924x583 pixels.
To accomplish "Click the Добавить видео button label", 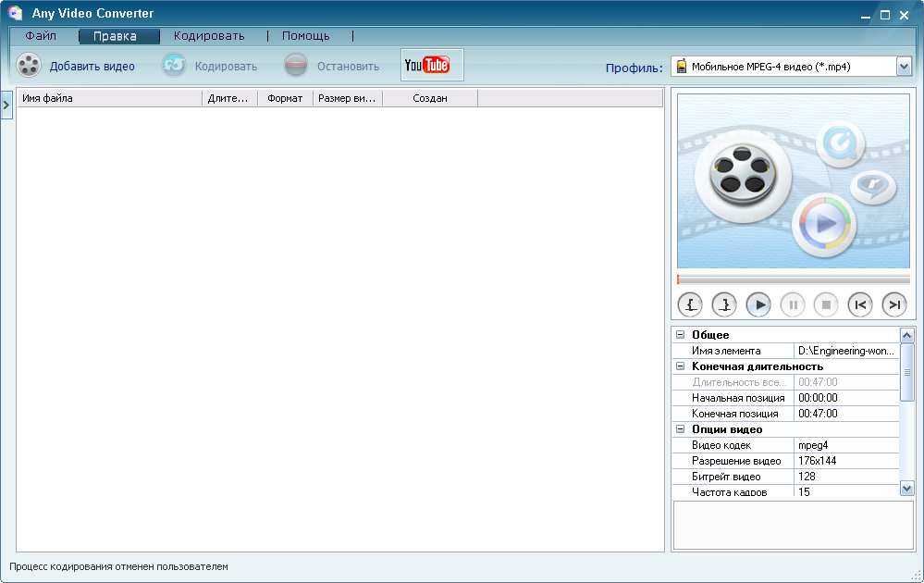I will point(92,67).
